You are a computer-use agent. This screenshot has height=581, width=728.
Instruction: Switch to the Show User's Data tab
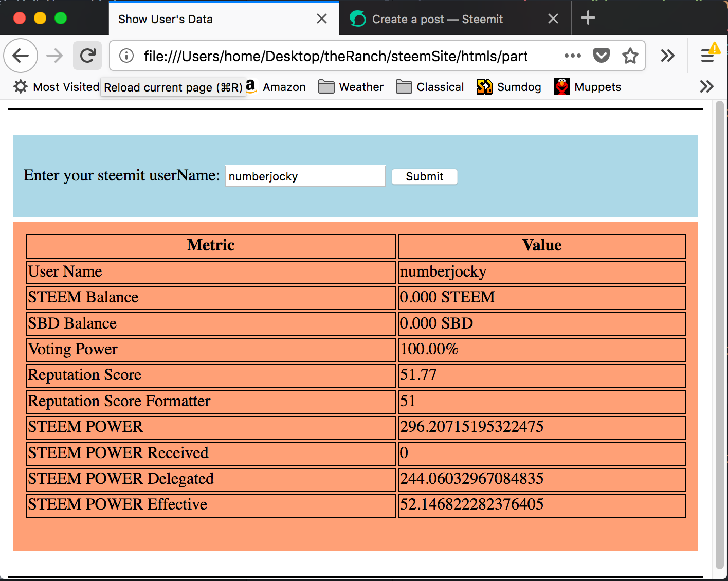pos(224,19)
